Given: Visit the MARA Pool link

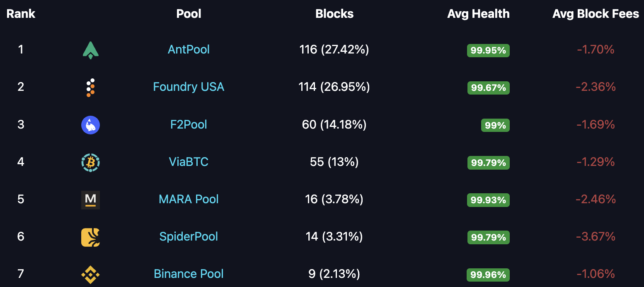Looking at the screenshot, I should click(x=189, y=199).
